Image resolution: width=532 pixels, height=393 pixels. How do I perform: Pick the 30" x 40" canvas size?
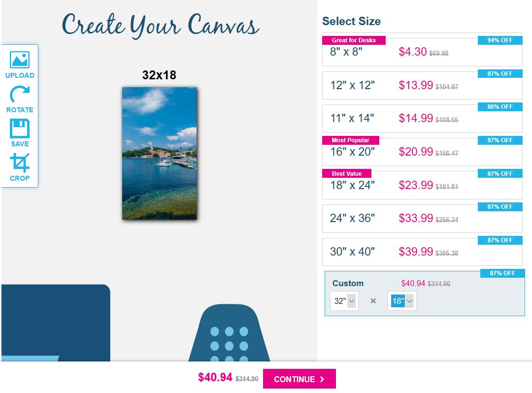[422, 252]
